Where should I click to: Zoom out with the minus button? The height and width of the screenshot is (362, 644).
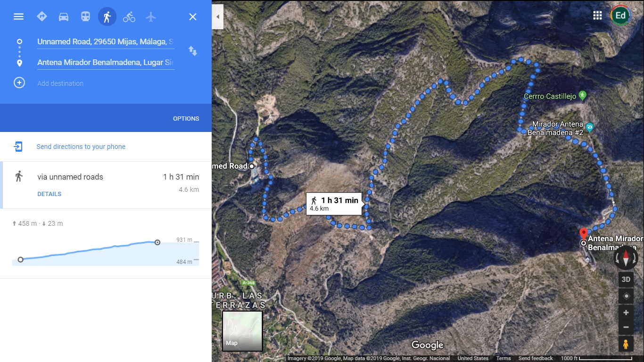pyautogui.click(x=626, y=327)
